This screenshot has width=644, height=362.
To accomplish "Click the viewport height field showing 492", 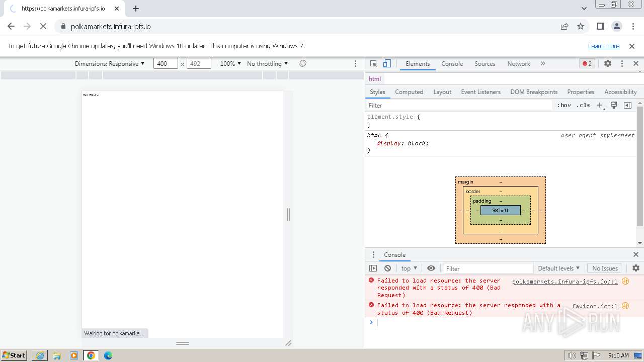I will pyautogui.click(x=199, y=64).
